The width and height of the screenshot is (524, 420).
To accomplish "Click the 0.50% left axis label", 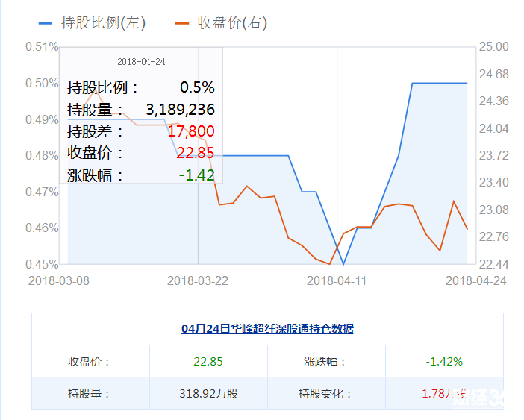I will (42, 83).
